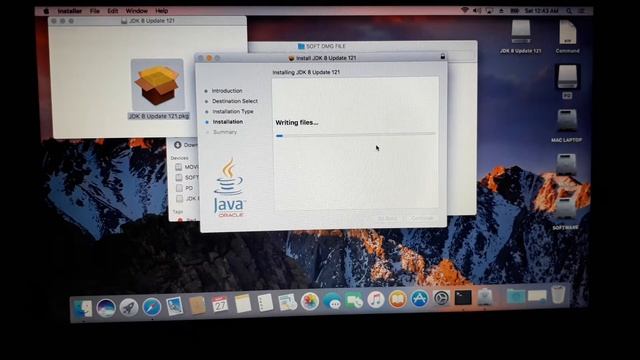This screenshot has width=640, height=360.
Task: Select PD device in Finder sidebar
Action: point(184,188)
